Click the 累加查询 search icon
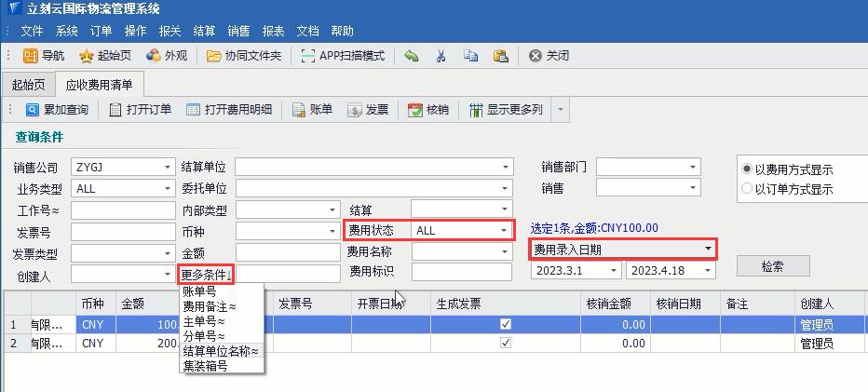868x392 pixels. 33,110
